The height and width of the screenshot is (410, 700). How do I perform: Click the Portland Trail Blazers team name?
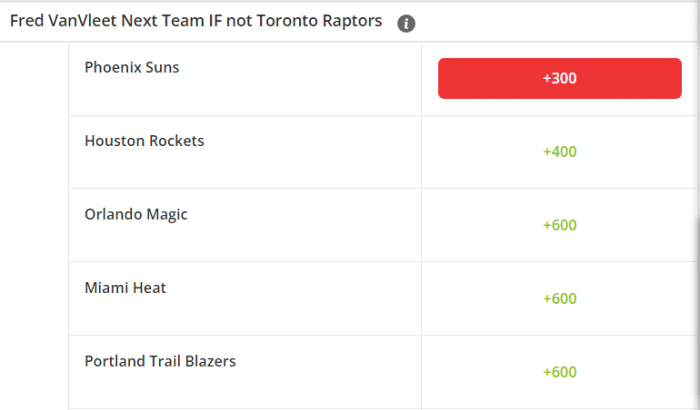click(x=160, y=361)
